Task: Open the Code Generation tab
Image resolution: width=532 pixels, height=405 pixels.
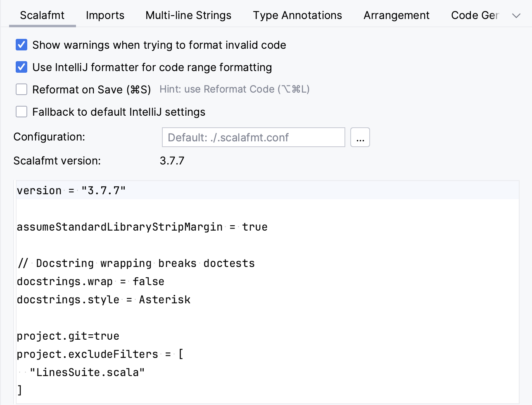Action: 476,15
